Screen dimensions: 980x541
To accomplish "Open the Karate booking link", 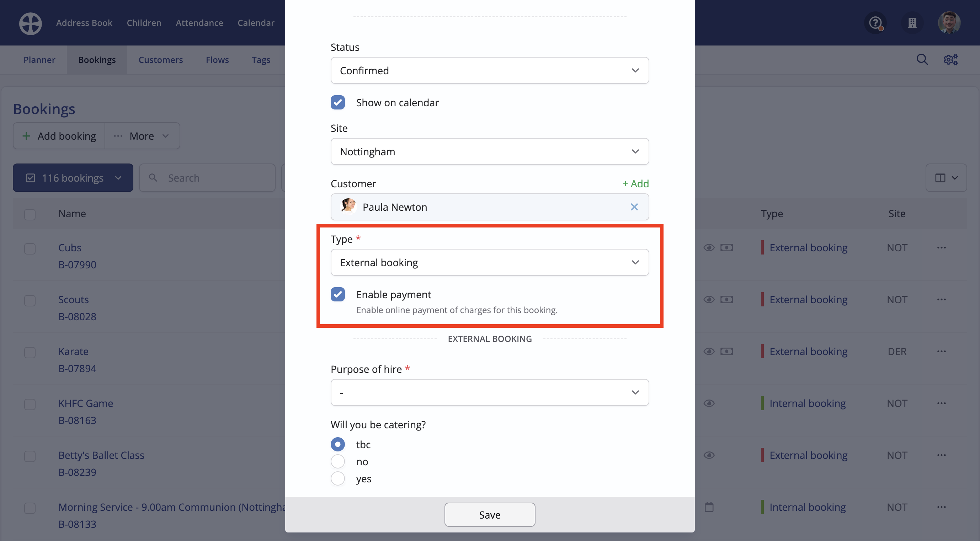I will tap(73, 351).
